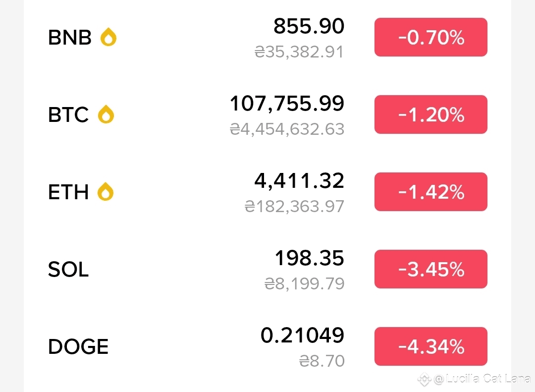Viewport: 535px width, 392px height.
Task: Click the BTC price 107,755.99
Action: 287,104
